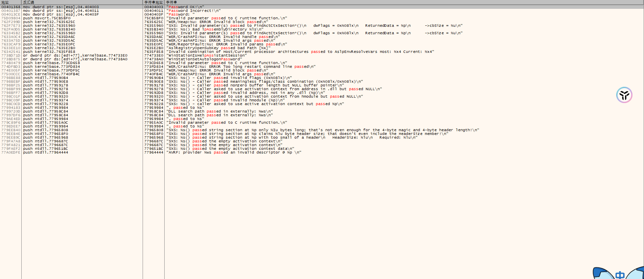The image size is (644, 279).
Task: Click the blue 中 input method icon
Action: 620,275
